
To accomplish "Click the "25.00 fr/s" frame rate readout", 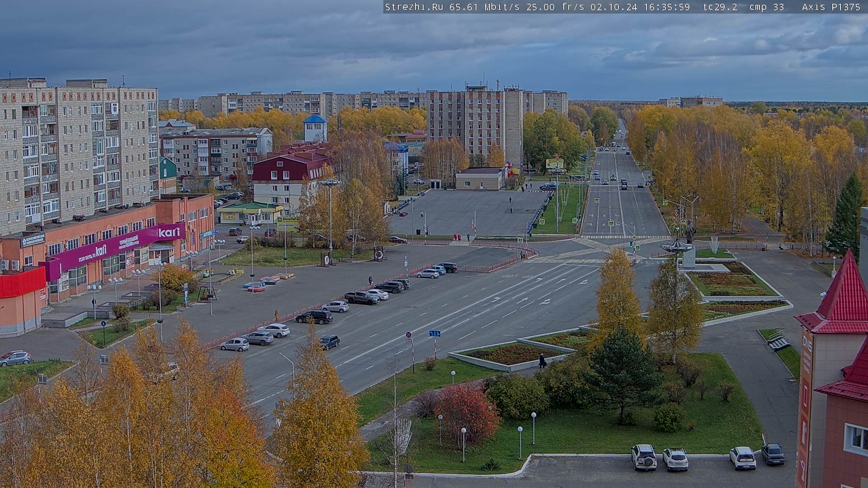I will point(556,7).
